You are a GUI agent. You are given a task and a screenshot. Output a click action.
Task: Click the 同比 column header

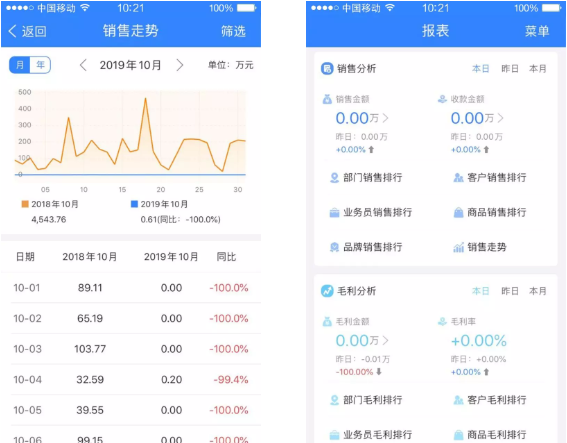pyautogui.click(x=226, y=257)
